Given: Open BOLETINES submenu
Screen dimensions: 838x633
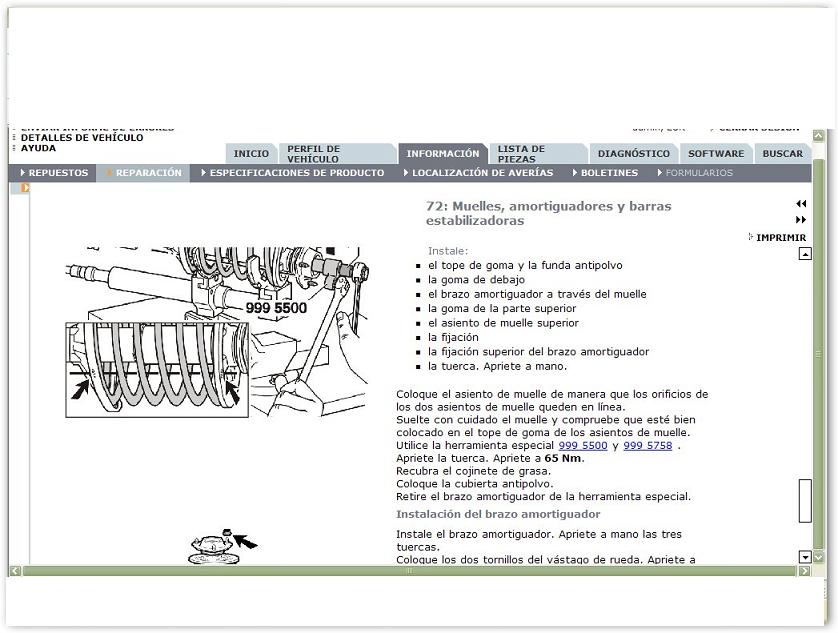Looking at the screenshot, I should [x=605, y=173].
